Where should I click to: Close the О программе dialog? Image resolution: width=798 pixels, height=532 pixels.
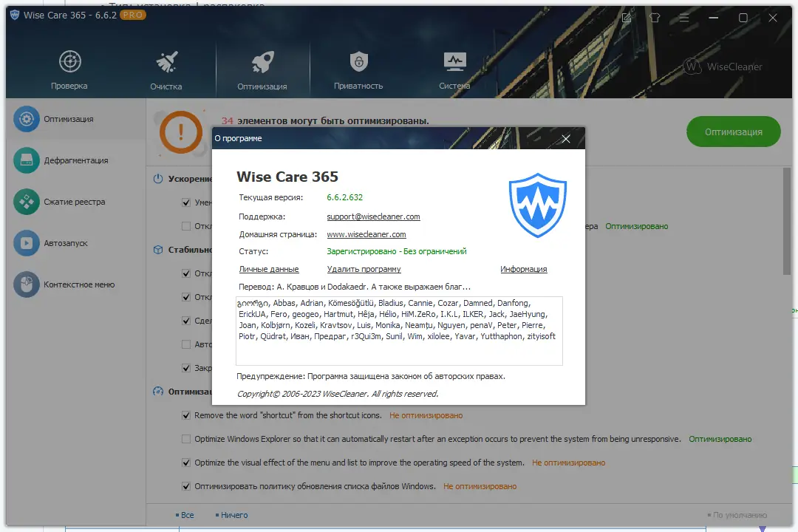[x=566, y=139]
